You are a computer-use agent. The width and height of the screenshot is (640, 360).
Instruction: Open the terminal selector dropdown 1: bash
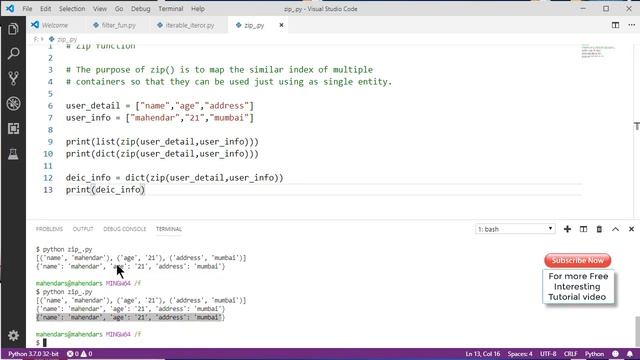point(515,229)
